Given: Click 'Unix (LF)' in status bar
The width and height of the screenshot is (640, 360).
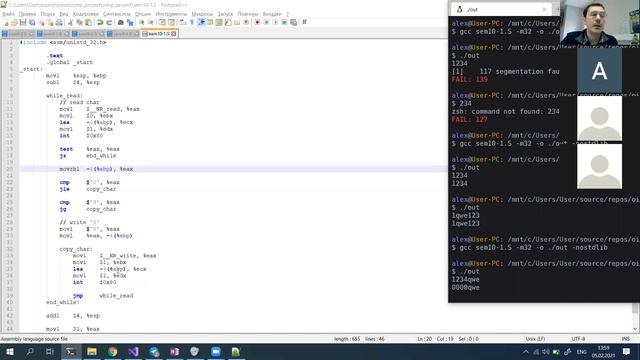Looking at the screenshot, I should pos(535,339).
